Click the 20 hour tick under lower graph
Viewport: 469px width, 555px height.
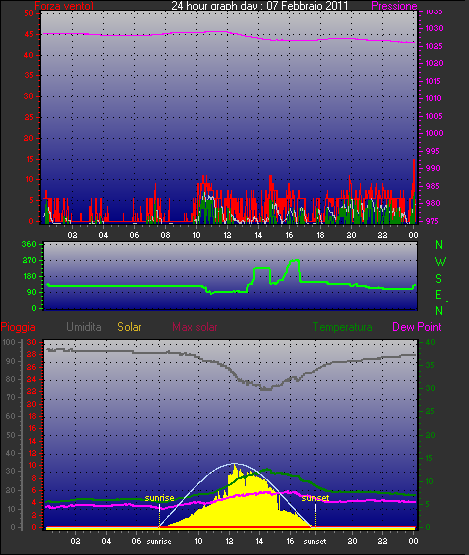pyautogui.click(x=352, y=541)
